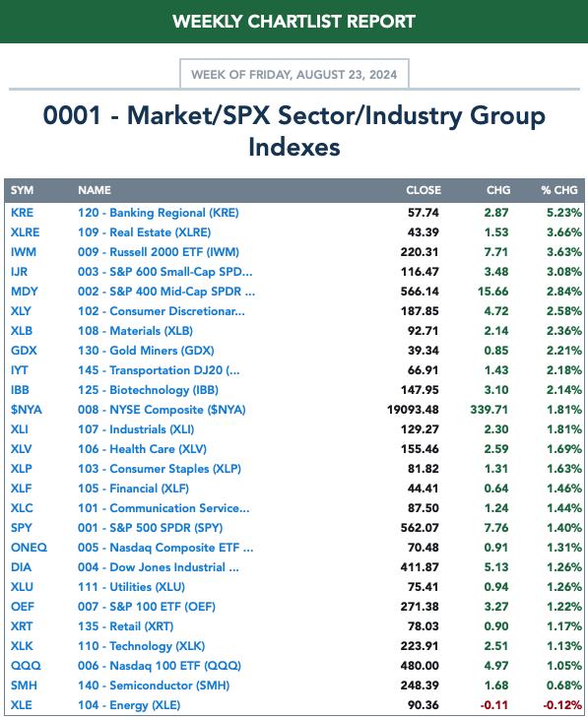The width and height of the screenshot is (588, 720).
Task: Click the % CHG column header
Action: tap(559, 190)
